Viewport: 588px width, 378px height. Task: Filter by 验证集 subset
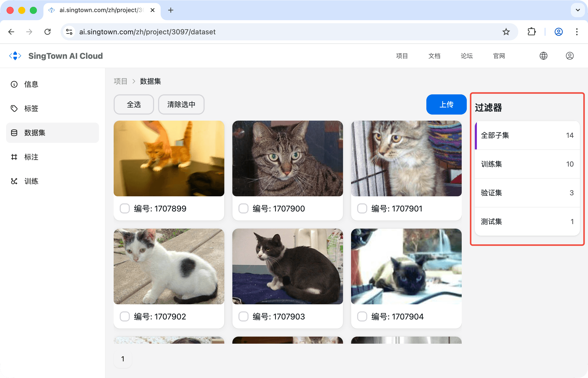[527, 193]
